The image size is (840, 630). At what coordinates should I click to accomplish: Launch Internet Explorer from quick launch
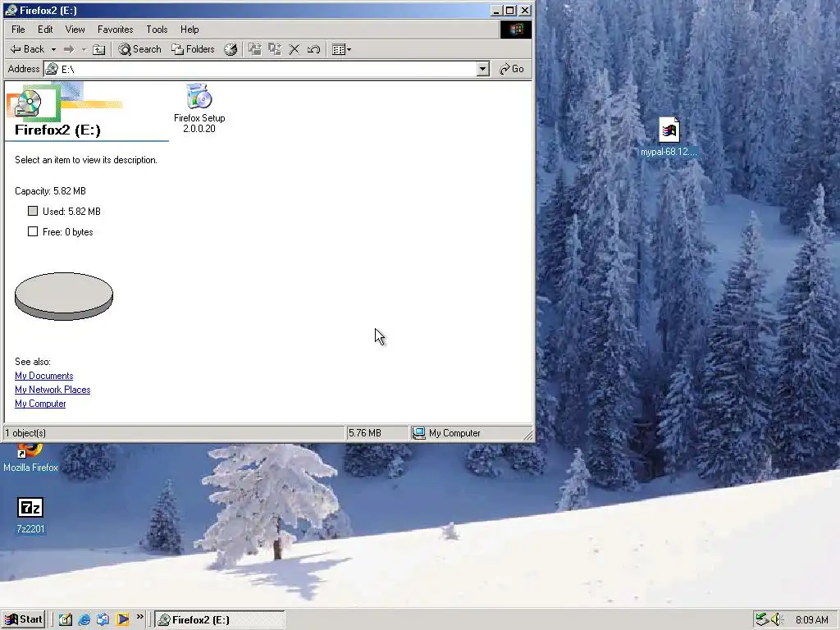coord(84,619)
